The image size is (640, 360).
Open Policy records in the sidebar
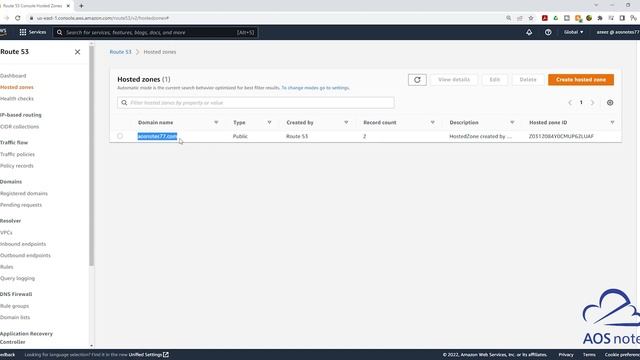(x=17, y=166)
